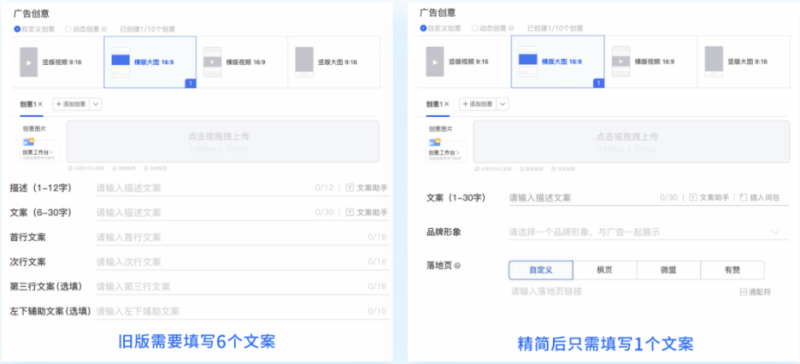
Task: Choose 竖版大图 9:16 format in right panel
Action: click(x=743, y=61)
